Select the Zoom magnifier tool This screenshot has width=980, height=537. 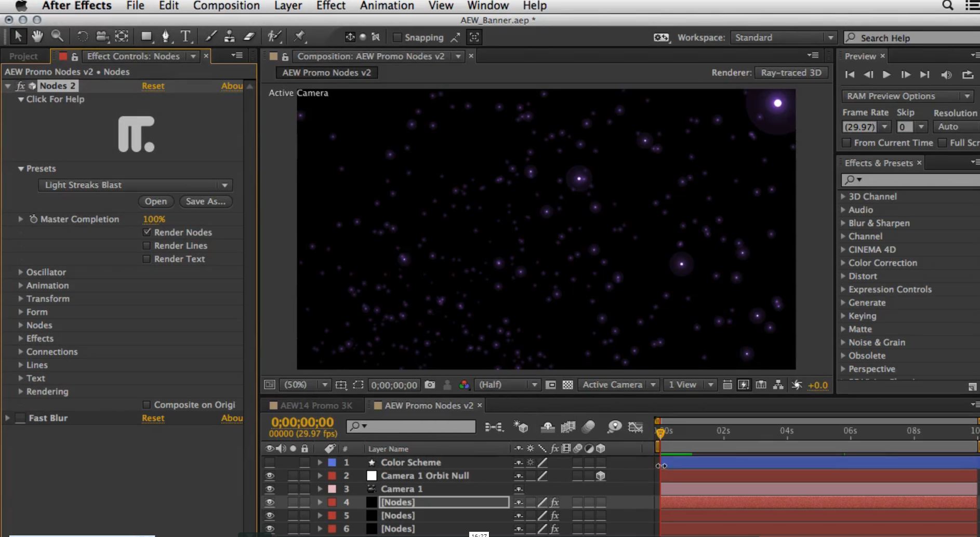coord(57,36)
